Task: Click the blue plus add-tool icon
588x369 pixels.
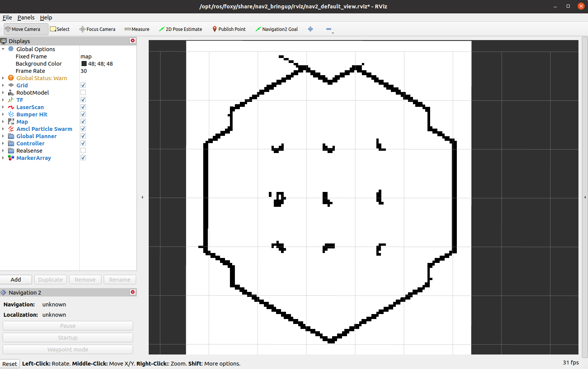Action: (310, 29)
